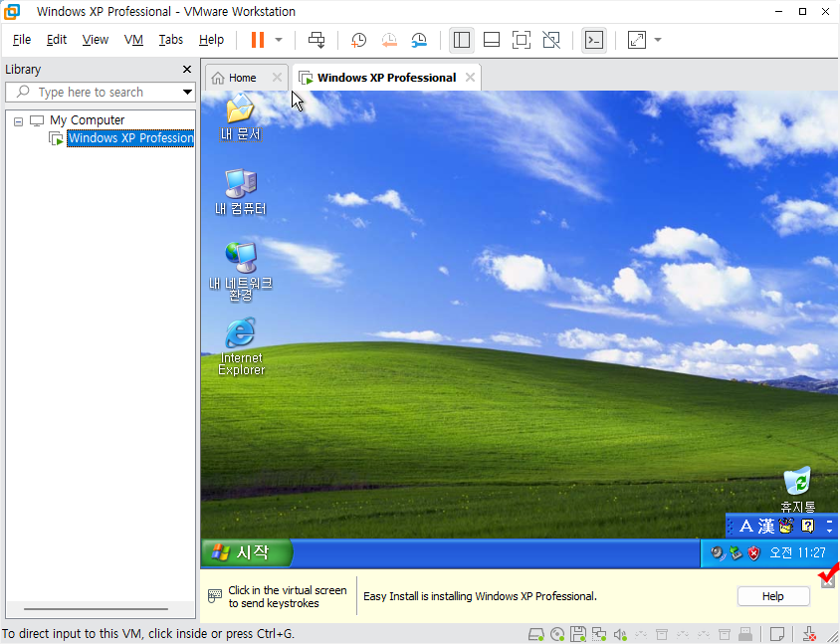Image resolution: width=840 pixels, height=644 pixels.
Task: Click the 漢 Hanja conversion button
Action: 766,527
